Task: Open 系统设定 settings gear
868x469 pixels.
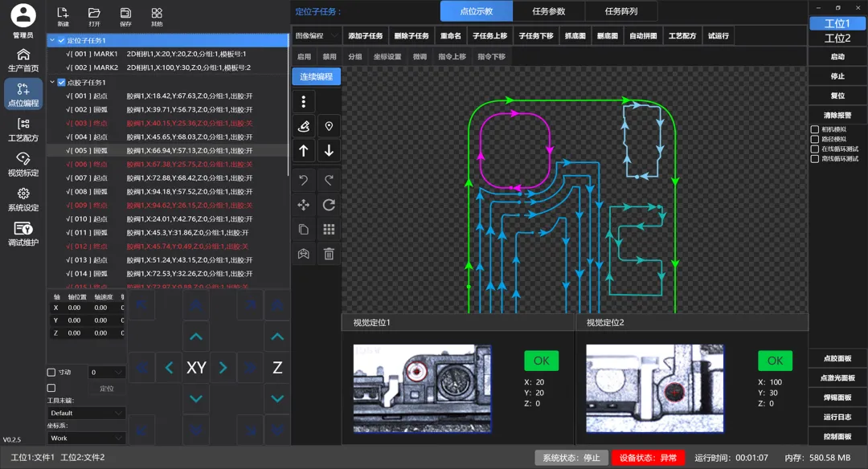Action: 23,199
